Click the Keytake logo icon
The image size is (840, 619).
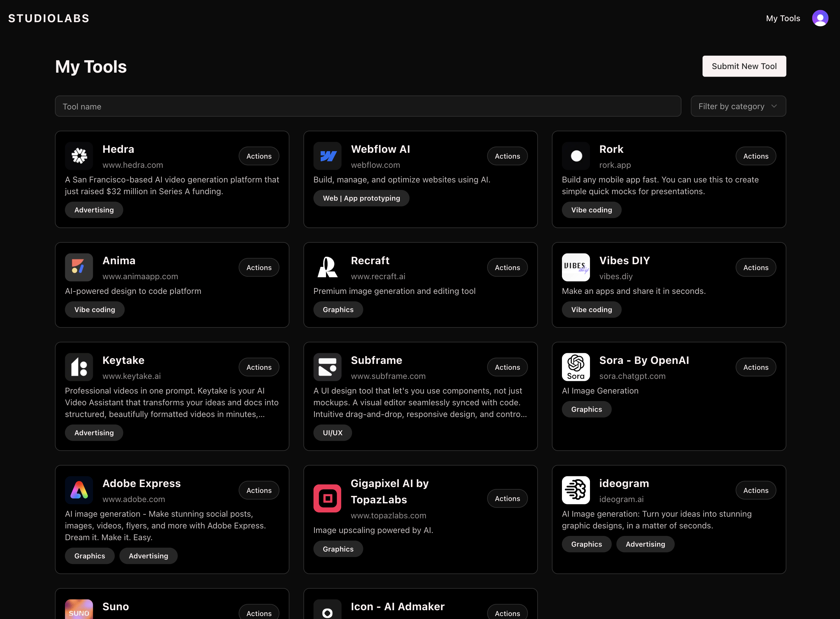[x=79, y=367]
